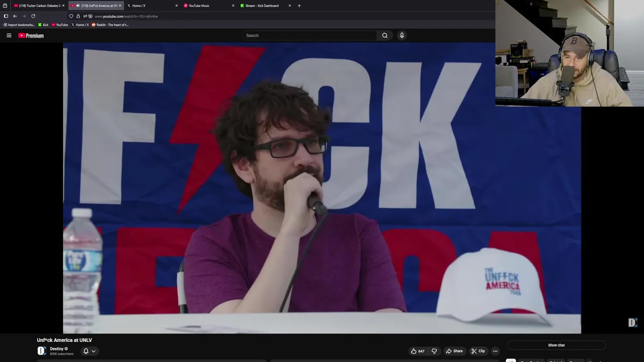Open the Home / X bookmark

click(80, 25)
